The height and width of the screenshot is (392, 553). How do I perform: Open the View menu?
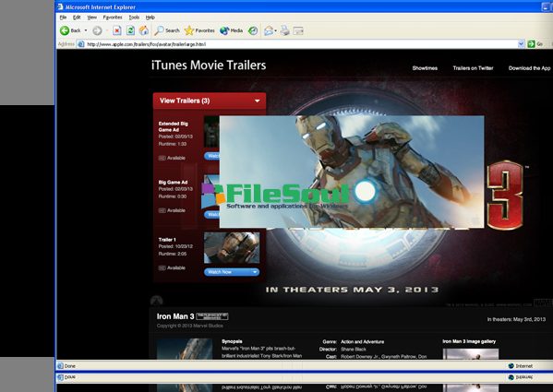91,18
